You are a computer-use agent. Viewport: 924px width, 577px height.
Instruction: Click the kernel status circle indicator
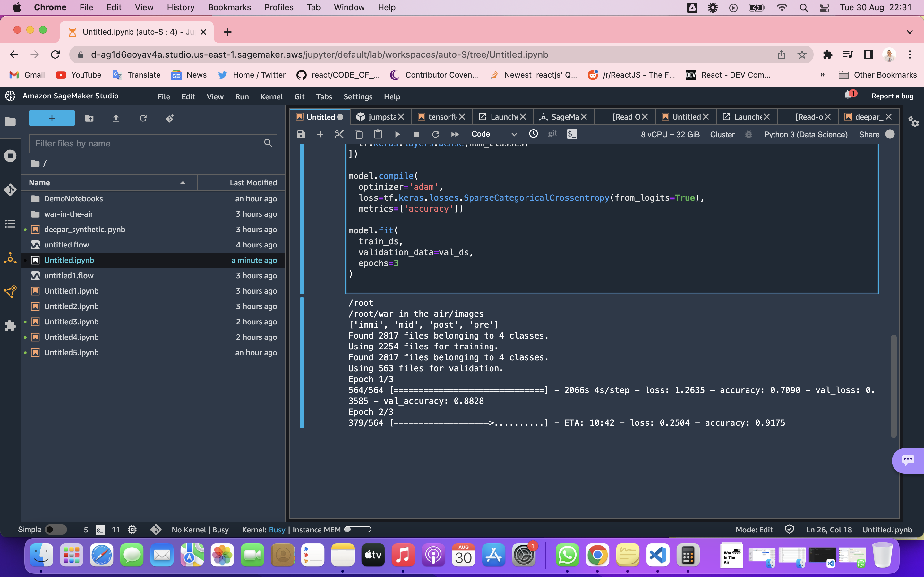click(890, 134)
